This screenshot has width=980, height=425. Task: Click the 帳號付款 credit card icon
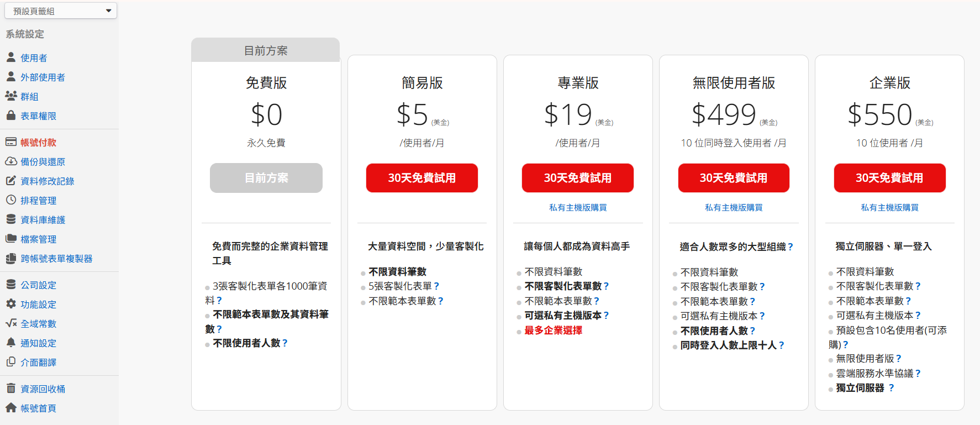pyautogui.click(x=11, y=142)
